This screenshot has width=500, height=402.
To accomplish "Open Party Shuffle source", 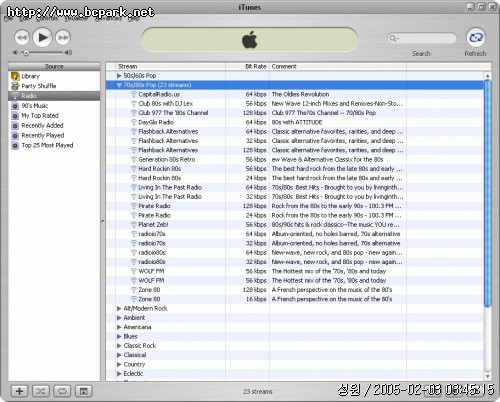I will [54, 86].
